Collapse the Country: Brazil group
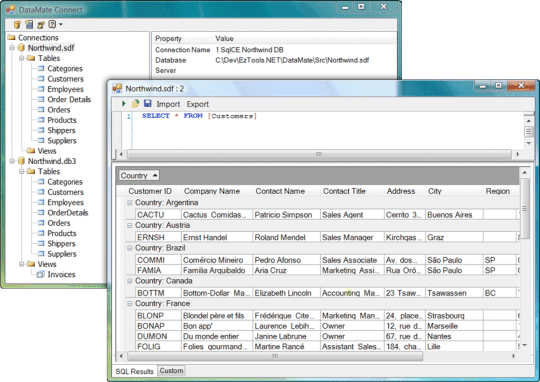Viewport: 540px width, 382px height. [x=129, y=248]
